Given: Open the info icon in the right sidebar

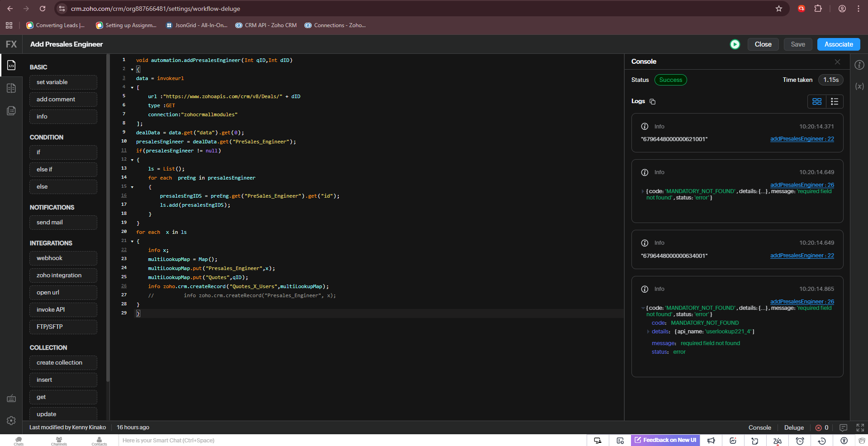Looking at the screenshot, I should (x=859, y=65).
